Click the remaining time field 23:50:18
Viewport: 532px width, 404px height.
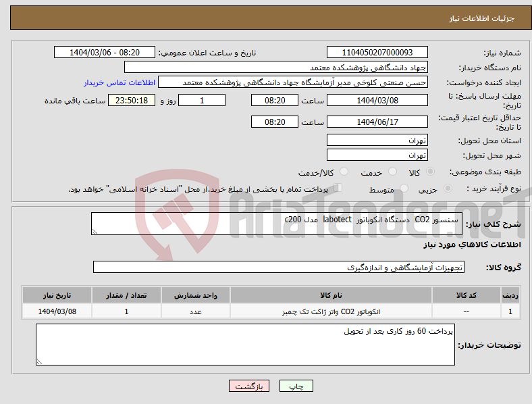(x=132, y=100)
